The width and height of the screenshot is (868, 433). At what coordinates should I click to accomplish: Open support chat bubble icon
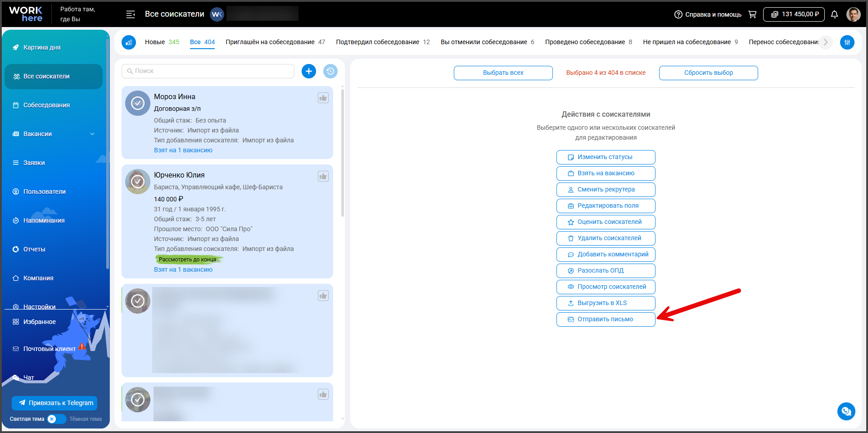pyautogui.click(x=846, y=411)
